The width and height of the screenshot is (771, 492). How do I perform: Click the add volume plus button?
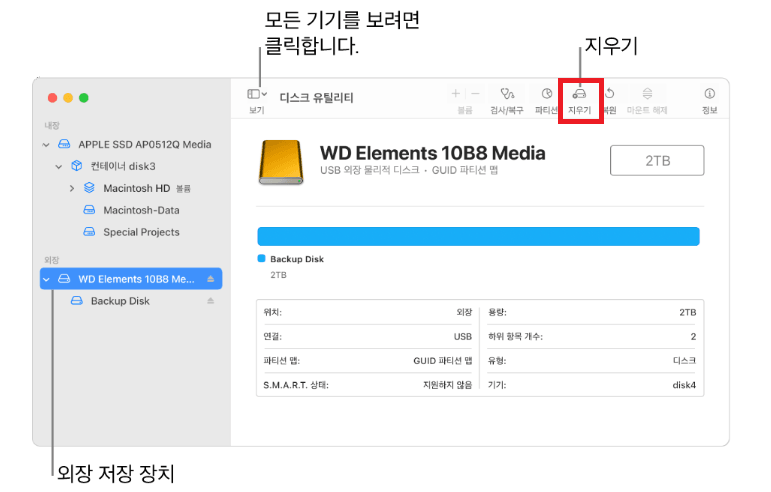456,93
